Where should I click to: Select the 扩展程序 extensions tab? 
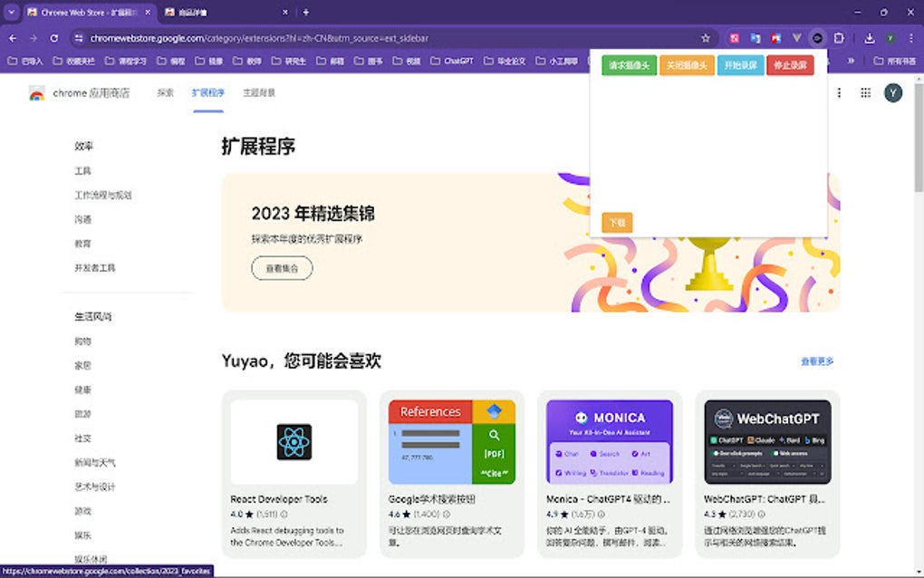(x=208, y=92)
